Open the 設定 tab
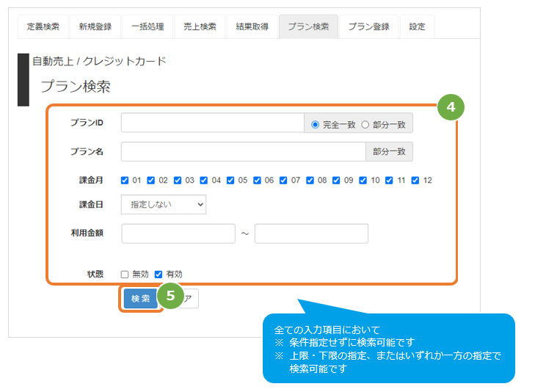This screenshot has width=535, height=392. pyautogui.click(x=417, y=26)
